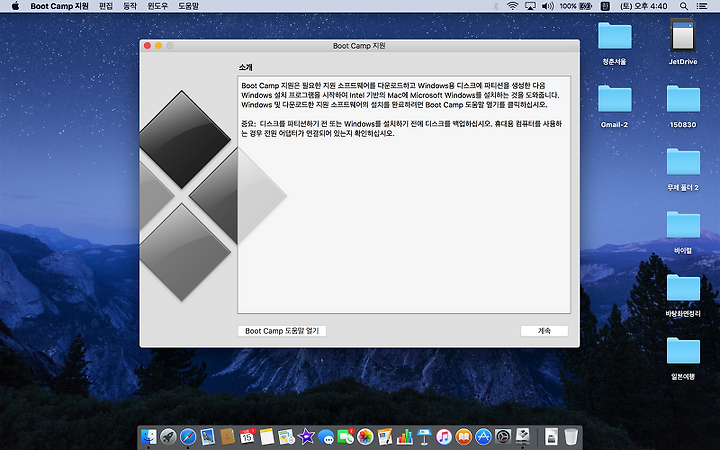This screenshot has height=450, width=720.
Task: Click the 소개 heading text
Action: click(x=245, y=68)
